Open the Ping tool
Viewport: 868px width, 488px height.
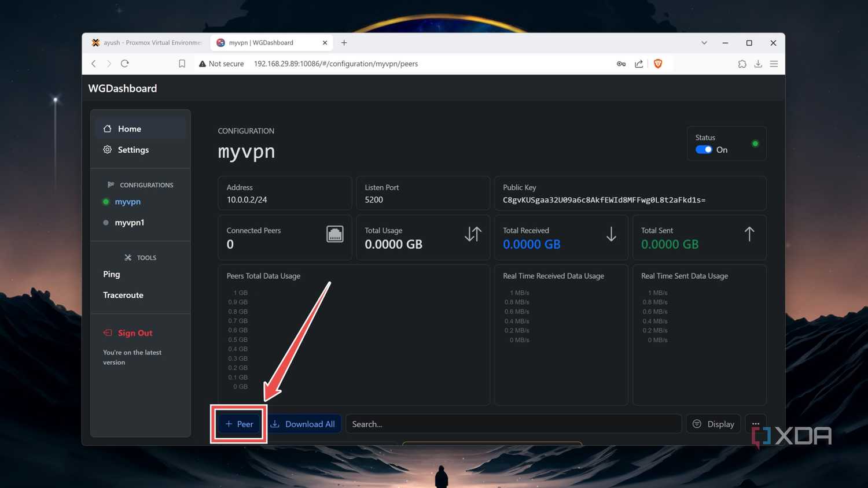coord(112,274)
